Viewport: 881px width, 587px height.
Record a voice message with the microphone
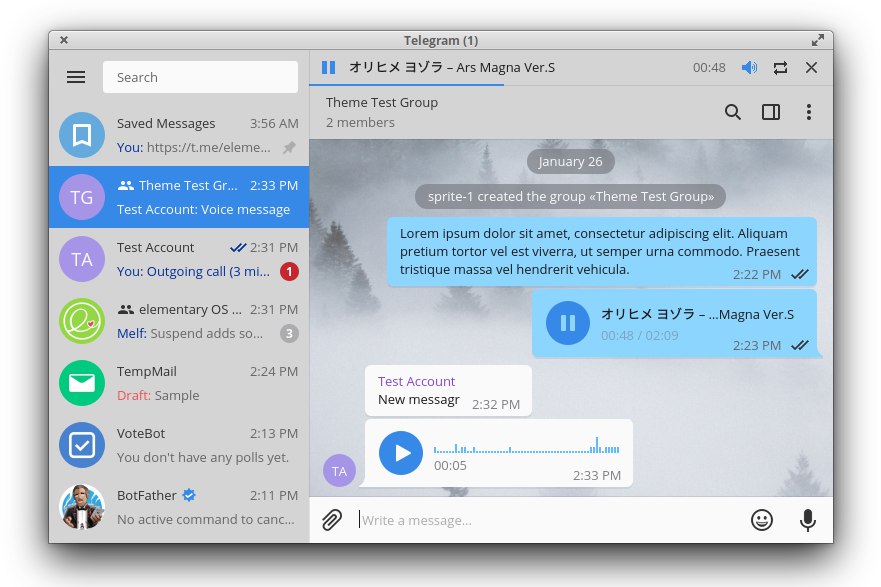[x=808, y=520]
